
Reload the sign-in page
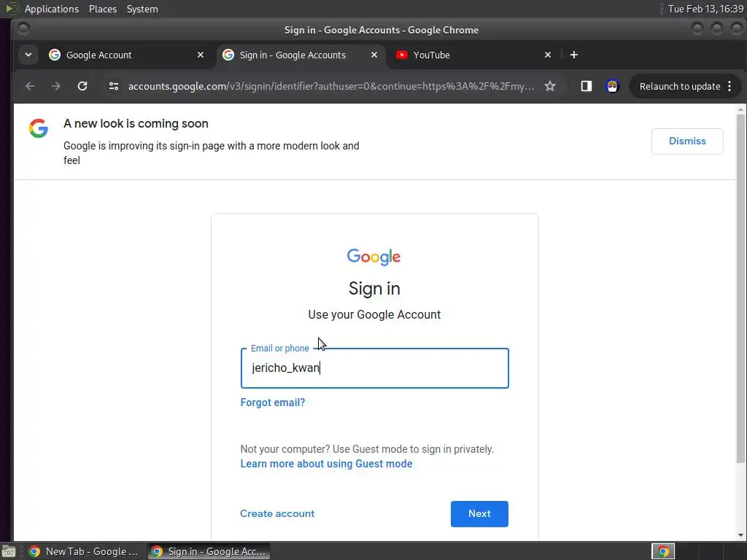point(82,86)
